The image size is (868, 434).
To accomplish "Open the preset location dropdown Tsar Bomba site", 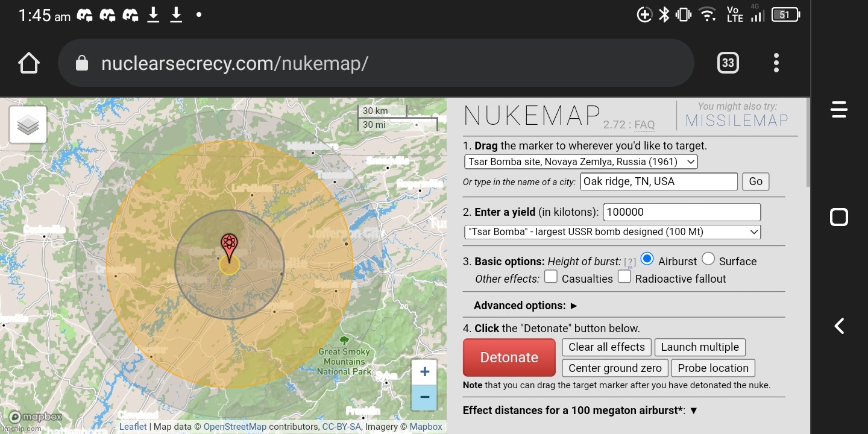I will click(580, 162).
